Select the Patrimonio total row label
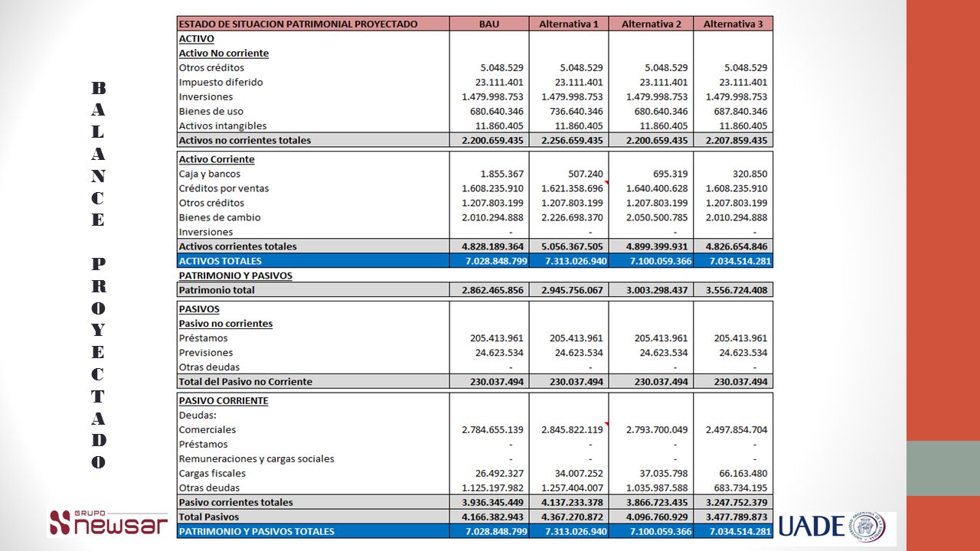 pos(217,291)
